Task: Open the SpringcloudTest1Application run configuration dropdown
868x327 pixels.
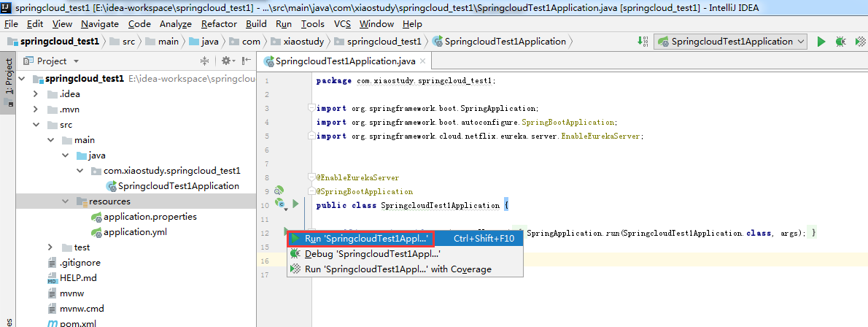Action: [731, 42]
